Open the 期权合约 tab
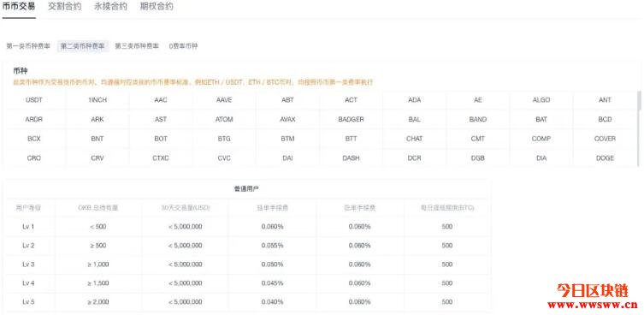Screen dimensions: 644x315 tap(157, 7)
